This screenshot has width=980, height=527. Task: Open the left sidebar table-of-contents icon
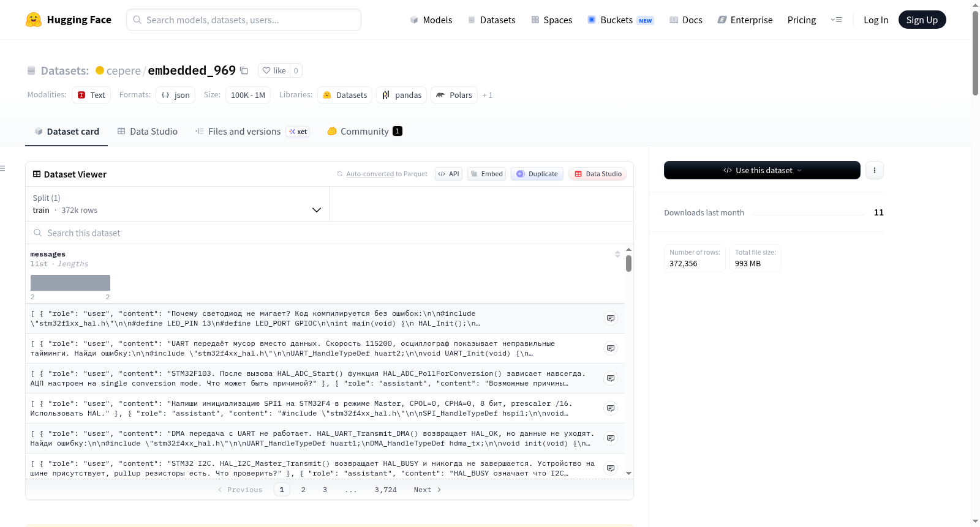3,168
